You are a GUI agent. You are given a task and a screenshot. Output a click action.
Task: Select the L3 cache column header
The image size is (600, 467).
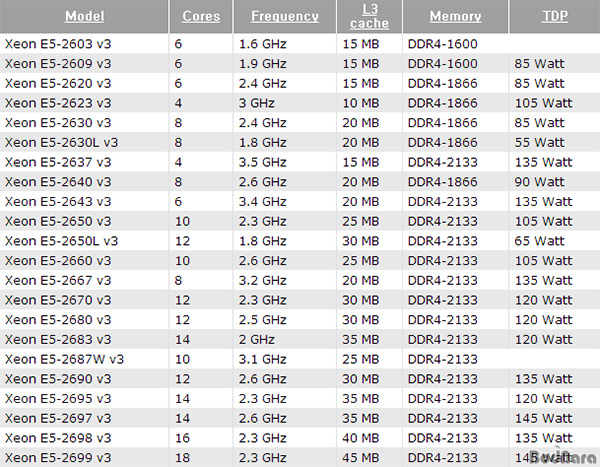(x=369, y=16)
